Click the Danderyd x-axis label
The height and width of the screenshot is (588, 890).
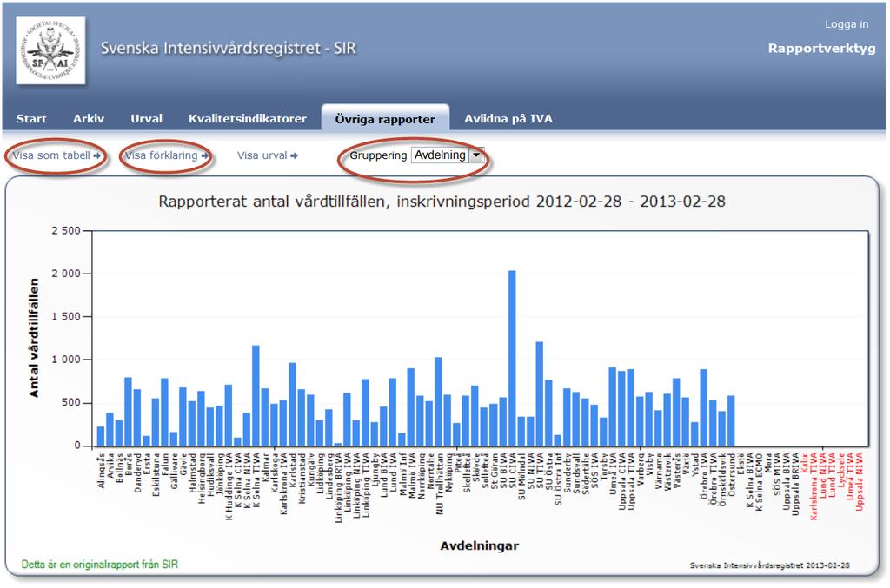pos(137,472)
